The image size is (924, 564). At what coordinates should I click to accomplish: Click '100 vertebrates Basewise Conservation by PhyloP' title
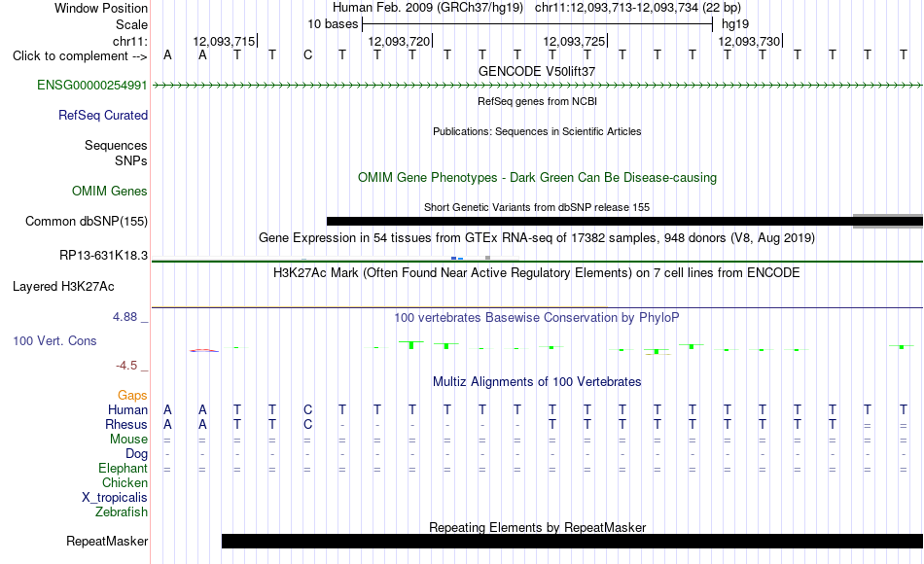click(537, 318)
